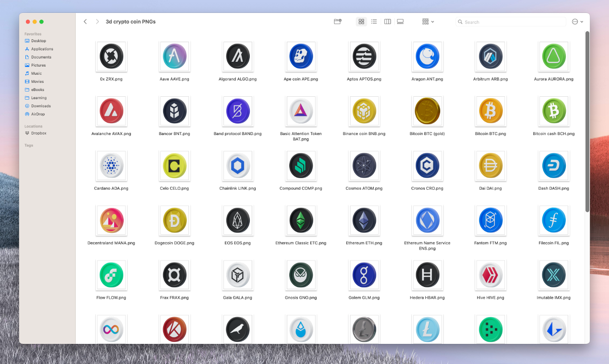Select the Aave AAVE.png coin icon

click(x=175, y=57)
